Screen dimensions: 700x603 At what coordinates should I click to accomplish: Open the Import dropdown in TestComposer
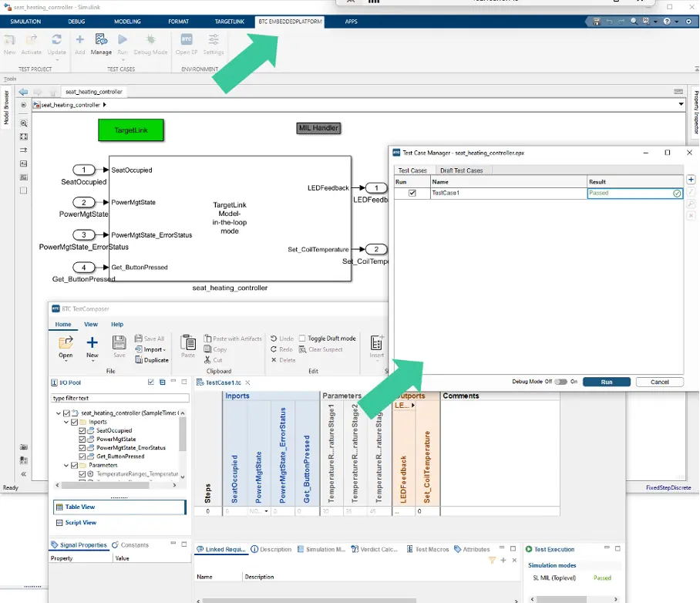pyautogui.click(x=154, y=349)
